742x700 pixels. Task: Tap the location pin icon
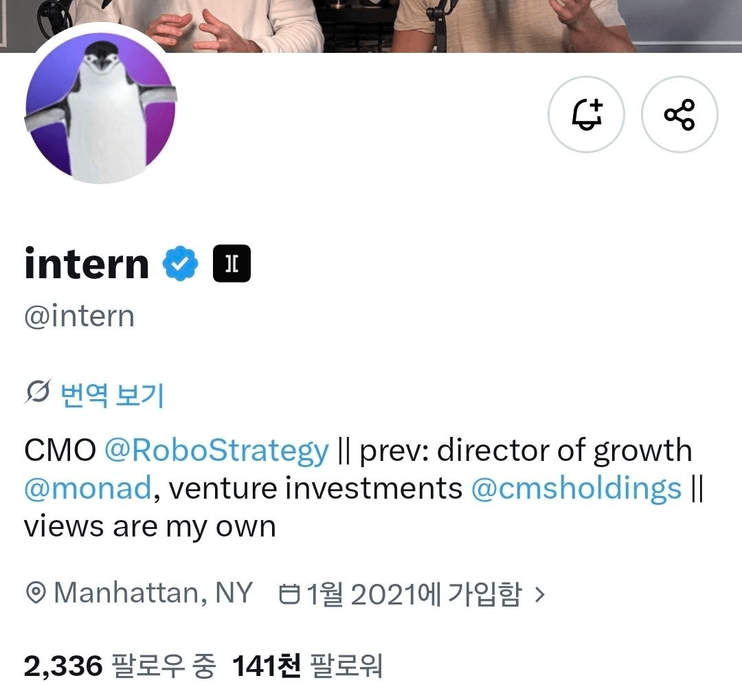click(x=36, y=593)
